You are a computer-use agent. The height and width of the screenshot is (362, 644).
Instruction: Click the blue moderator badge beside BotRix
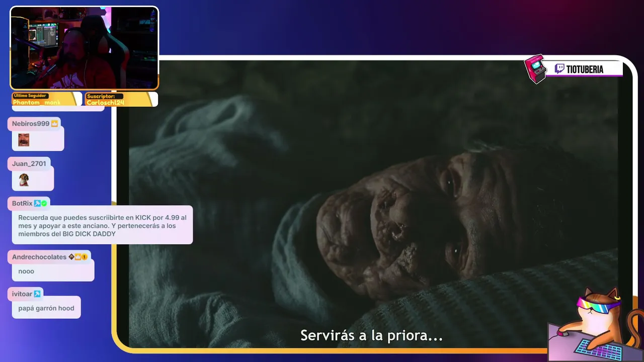pyautogui.click(x=37, y=204)
